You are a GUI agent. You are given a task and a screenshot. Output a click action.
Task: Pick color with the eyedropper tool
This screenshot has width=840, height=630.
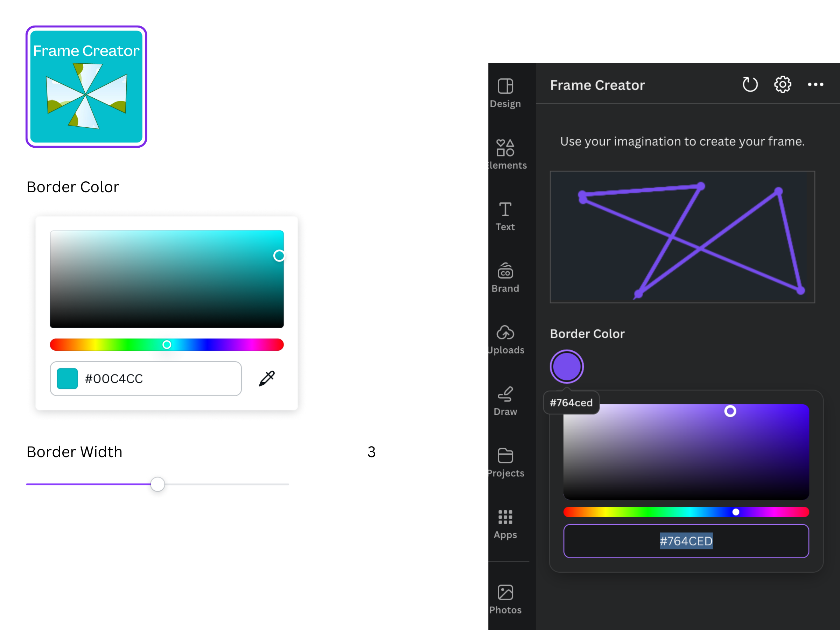click(267, 378)
